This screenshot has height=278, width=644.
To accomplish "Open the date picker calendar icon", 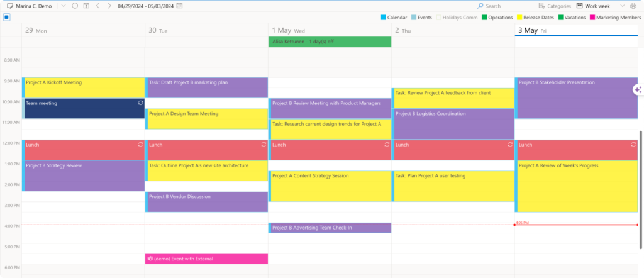I will [180, 6].
